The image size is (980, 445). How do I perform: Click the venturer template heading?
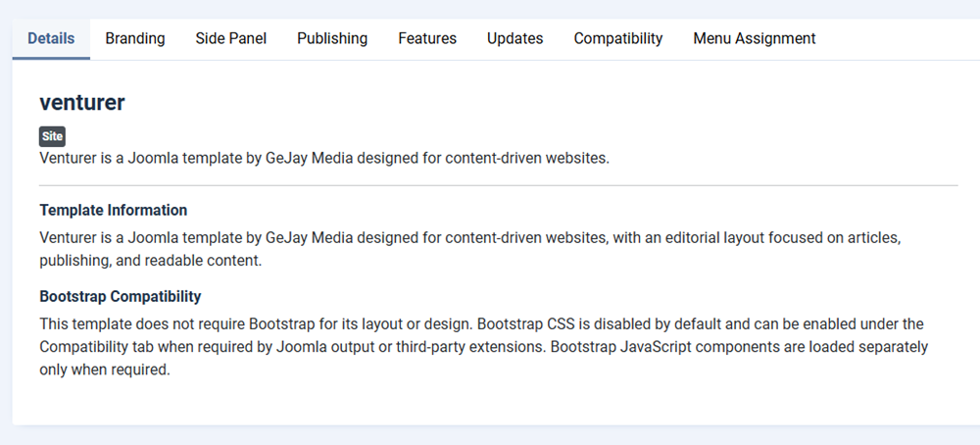(82, 103)
